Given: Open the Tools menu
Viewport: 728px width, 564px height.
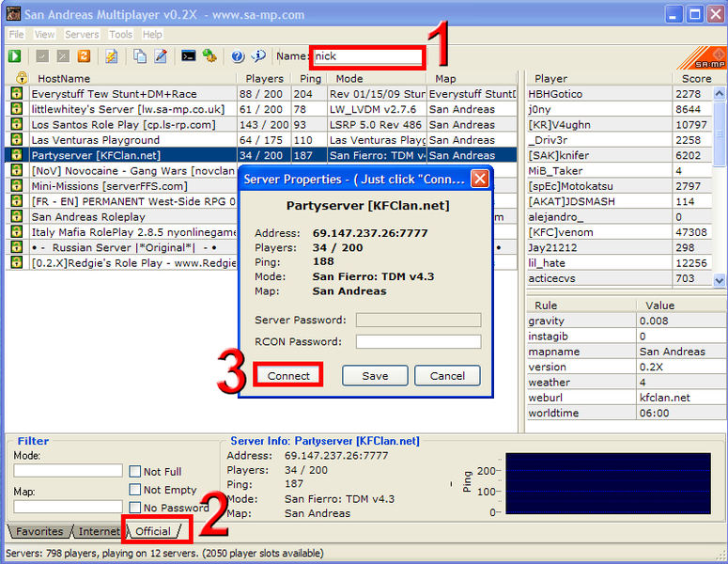Looking at the screenshot, I should pos(121,35).
